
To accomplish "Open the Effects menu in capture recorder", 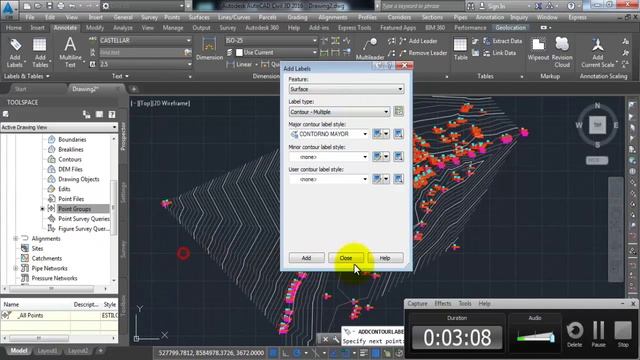I will pos(442,304).
